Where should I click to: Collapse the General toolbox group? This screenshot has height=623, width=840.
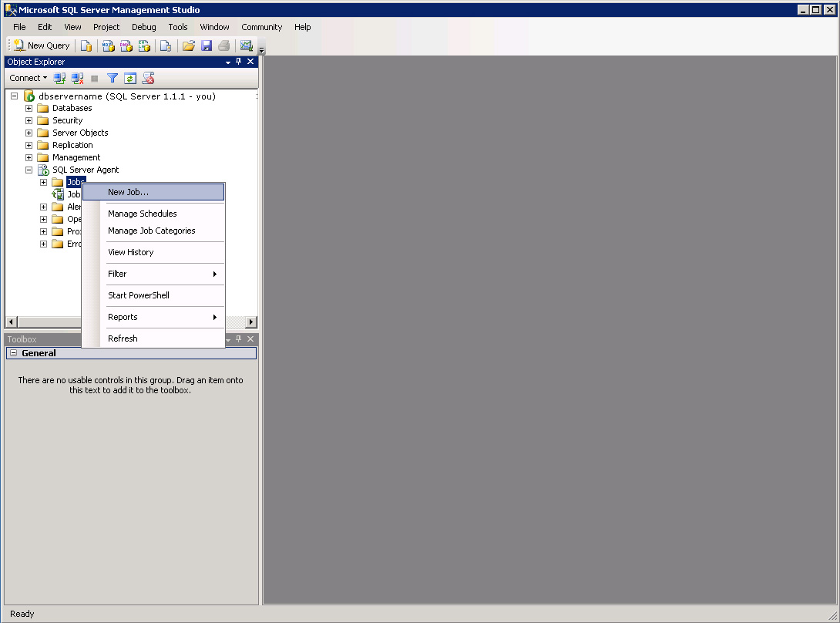click(x=13, y=353)
